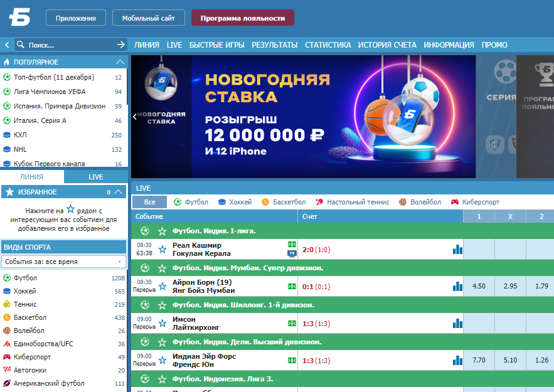Open statistics chart for Индиан Эйр Форс match

(457, 360)
